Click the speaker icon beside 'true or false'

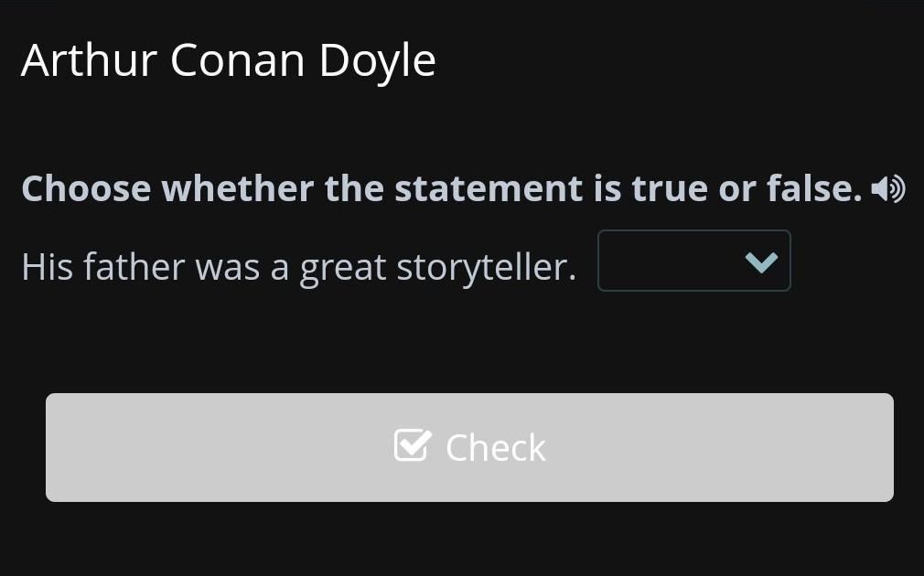[887, 189]
